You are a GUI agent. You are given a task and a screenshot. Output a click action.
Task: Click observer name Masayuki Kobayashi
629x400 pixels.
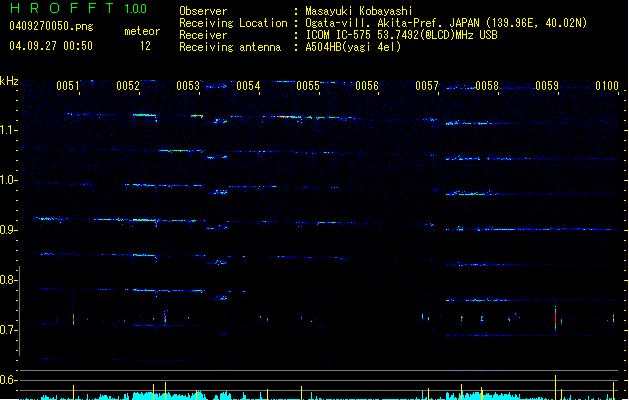359,11
